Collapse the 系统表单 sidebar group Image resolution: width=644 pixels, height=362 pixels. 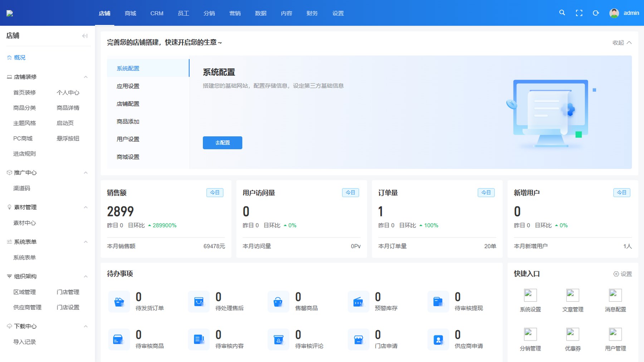86,242
